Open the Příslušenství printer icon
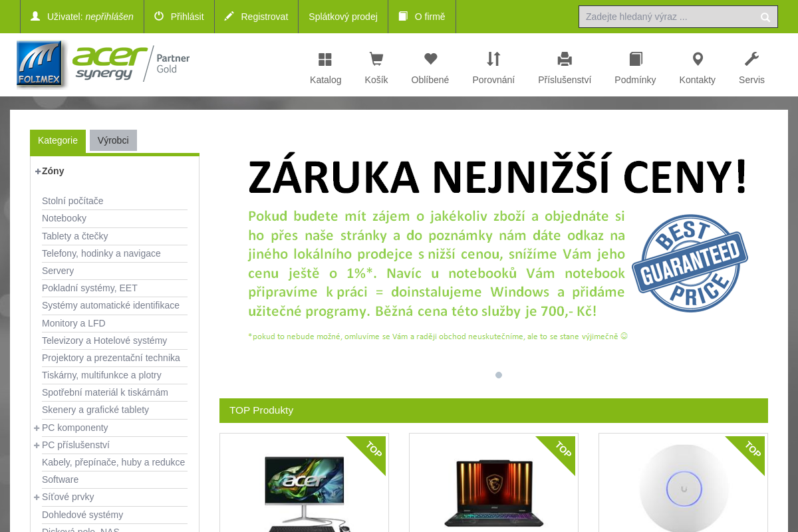 pos(565,59)
